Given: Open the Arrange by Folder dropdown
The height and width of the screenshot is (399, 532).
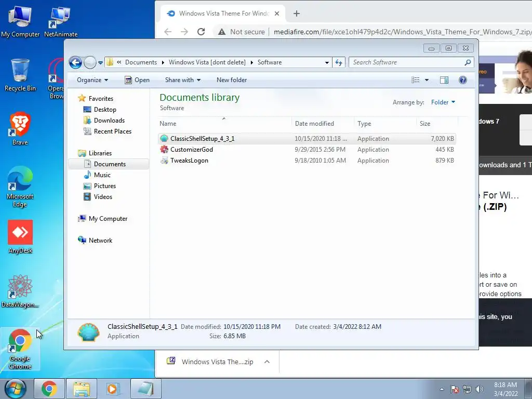Looking at the screenshot, I should click(443, 102).
